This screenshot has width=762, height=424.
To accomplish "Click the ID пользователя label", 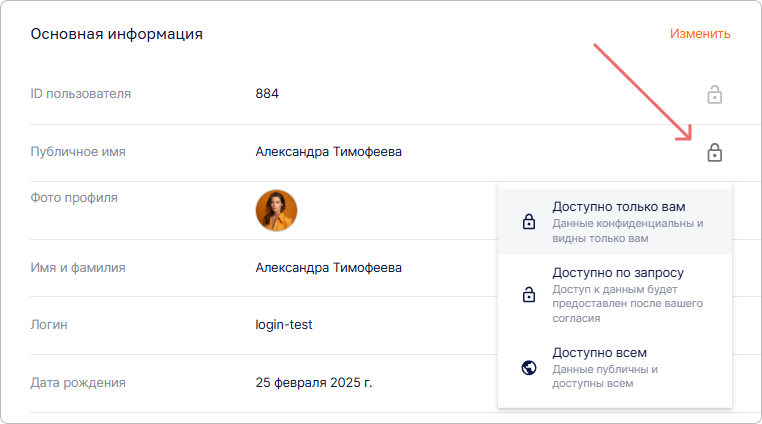I will coord(81,94).
